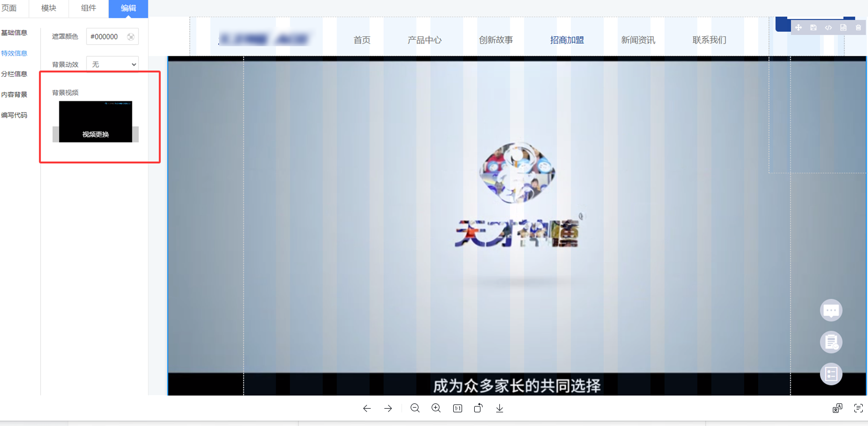Open the 分栏信息 section
The width and height of the screenshot is (868, 426).
click(x=14, y=74)
